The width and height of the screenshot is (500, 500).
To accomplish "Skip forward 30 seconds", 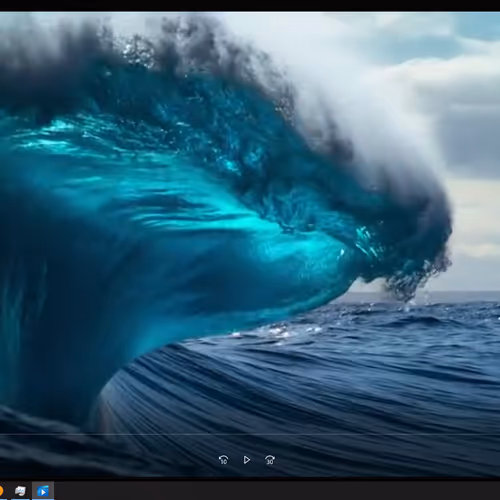I will click(270, 460).
